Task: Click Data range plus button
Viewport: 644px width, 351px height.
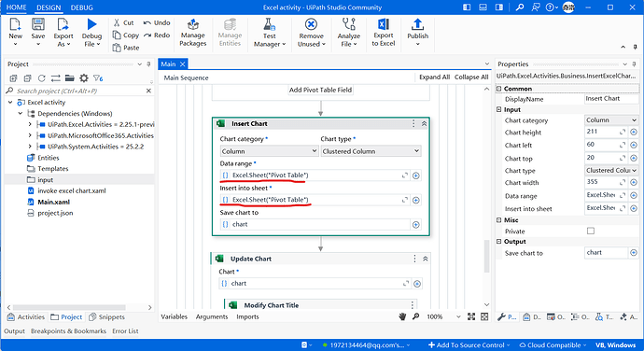Action: [x=415, y=175]
